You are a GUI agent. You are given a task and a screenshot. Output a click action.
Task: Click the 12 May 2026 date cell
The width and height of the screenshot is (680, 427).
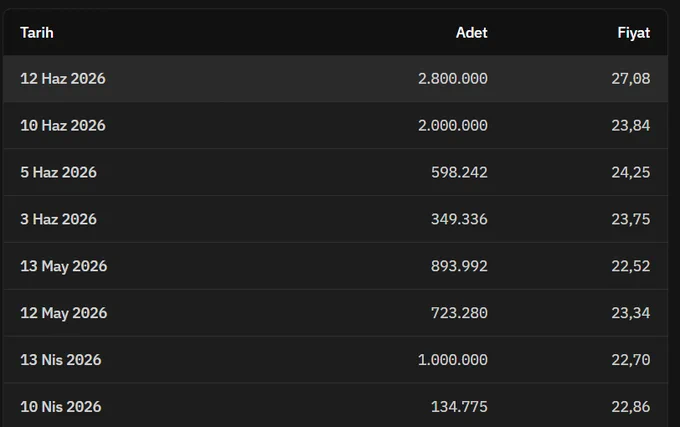coord(64,313)
